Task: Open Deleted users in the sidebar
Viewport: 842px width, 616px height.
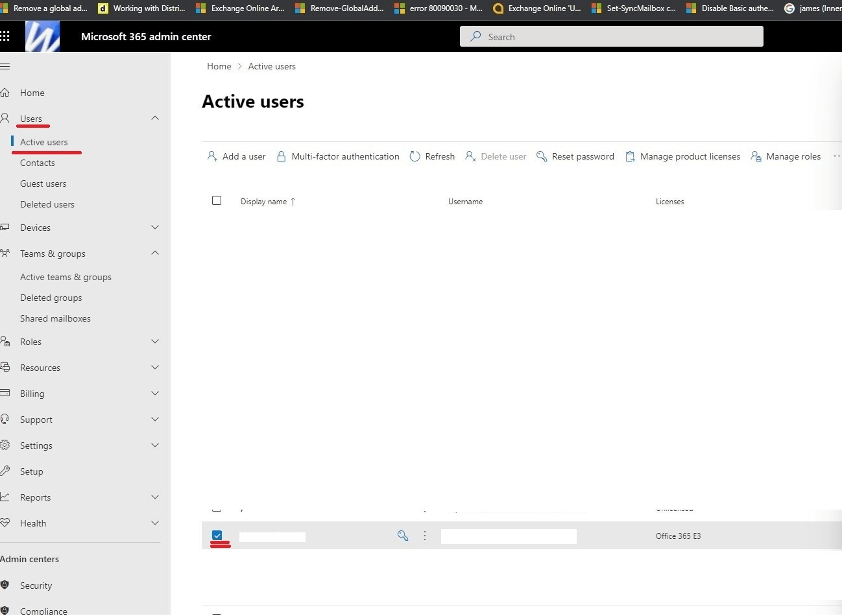Action: click(47, 204)
